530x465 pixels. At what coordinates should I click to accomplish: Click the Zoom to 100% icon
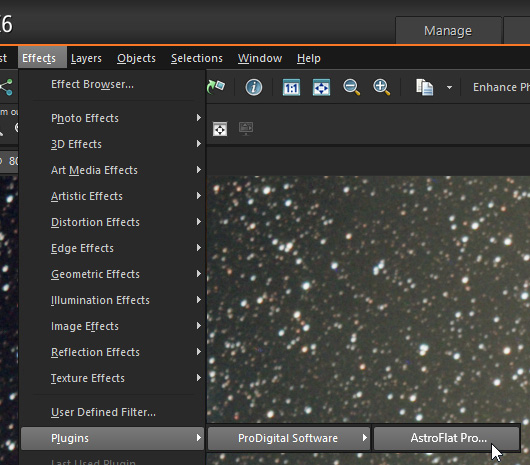[291, 87]
